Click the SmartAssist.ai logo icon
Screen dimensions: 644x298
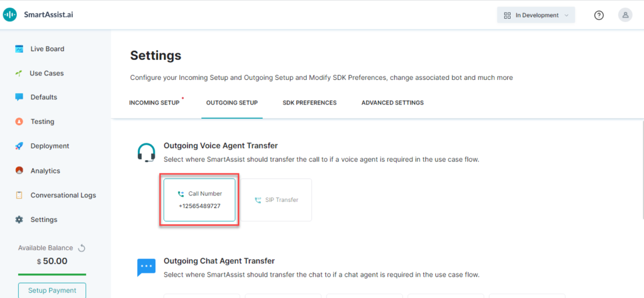(10, 14)
